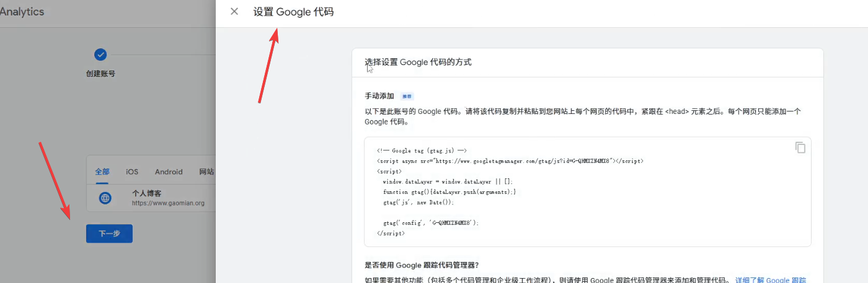Click the Analytics title in header
Viewport: 868px width, 283px height.
coord(22,11)
